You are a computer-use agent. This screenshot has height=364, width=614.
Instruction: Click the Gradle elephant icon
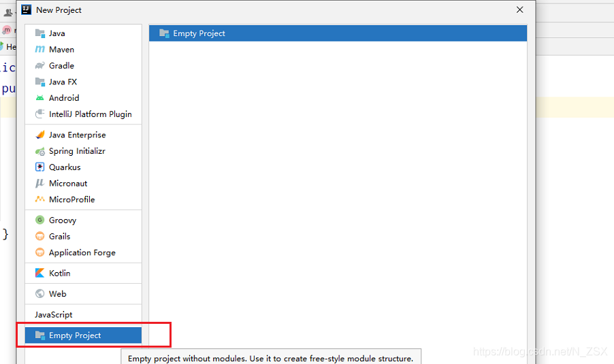click(x=40, y=65)
